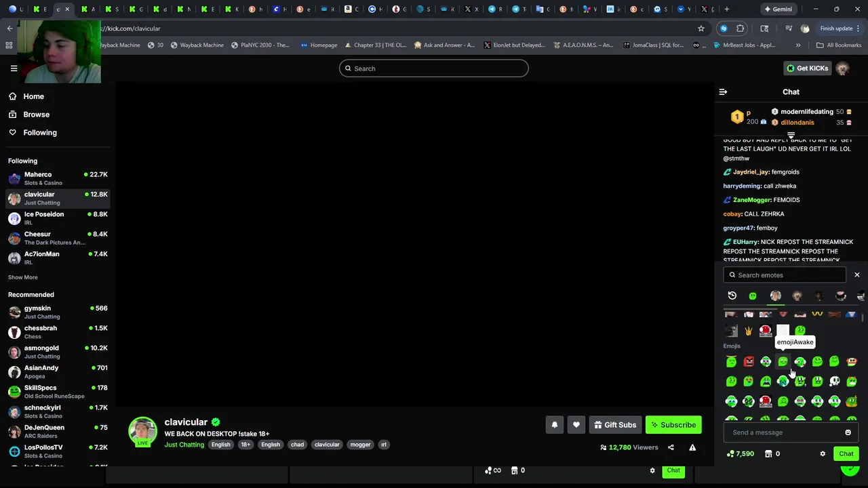Click the mogger stream tag
The width and height of the screenshot is (868, 488).
tap(360, 445)
